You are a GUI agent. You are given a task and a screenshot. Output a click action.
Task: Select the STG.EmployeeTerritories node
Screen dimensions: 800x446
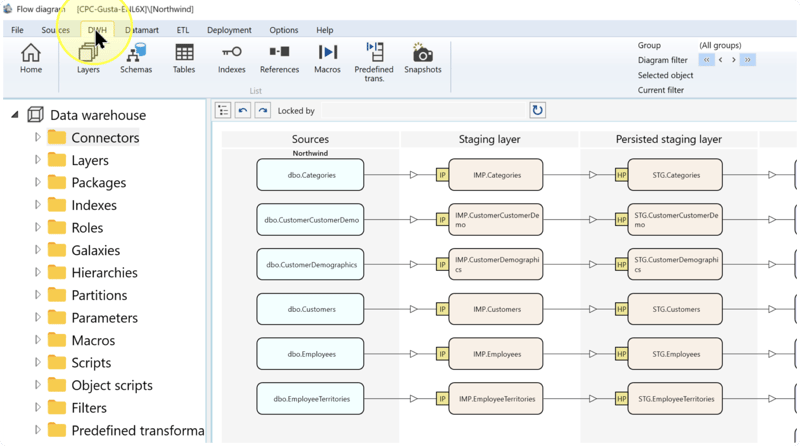[675, 399]
